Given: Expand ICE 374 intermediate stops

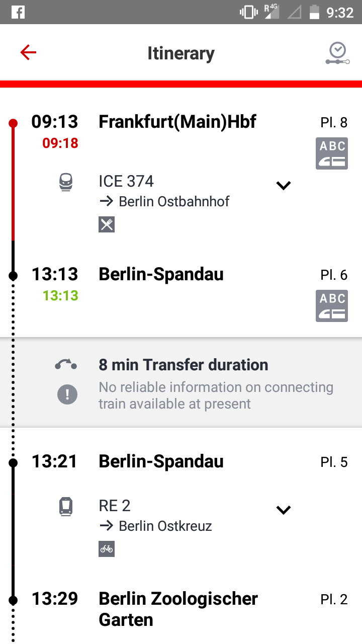Looking at the screenshot, I should pos(284,186).
